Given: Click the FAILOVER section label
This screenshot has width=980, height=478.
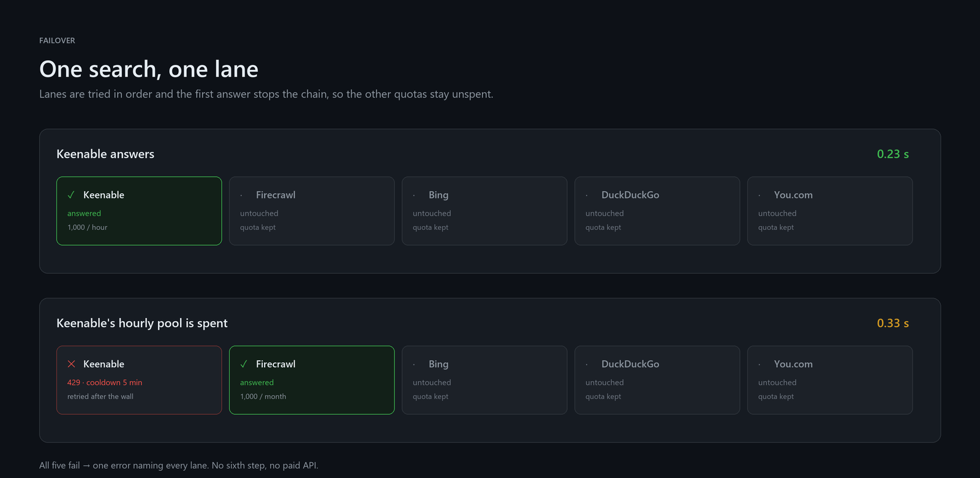Looking at the screenshot, I should click(x=57, y=40).
